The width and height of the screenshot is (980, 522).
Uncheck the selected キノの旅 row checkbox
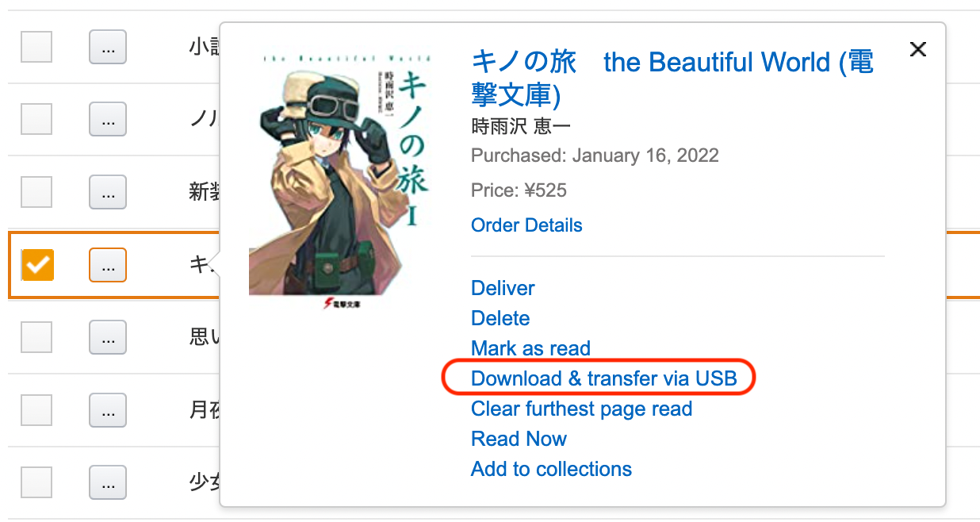click(x=36, y=264)
